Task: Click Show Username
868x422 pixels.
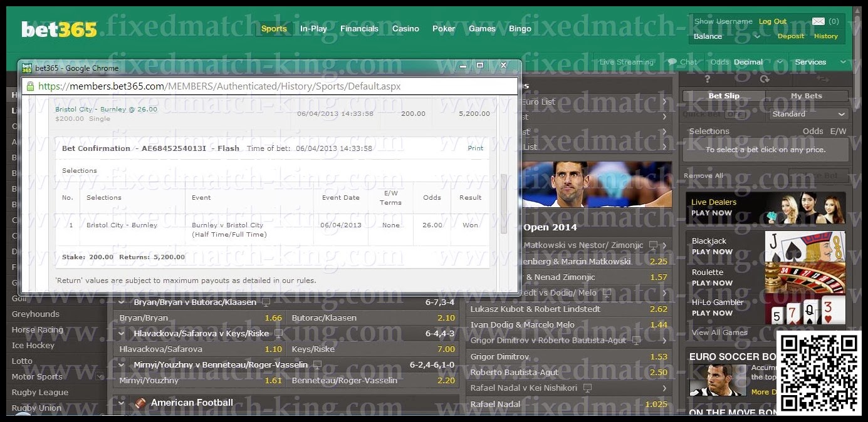Action: point(723,21)
